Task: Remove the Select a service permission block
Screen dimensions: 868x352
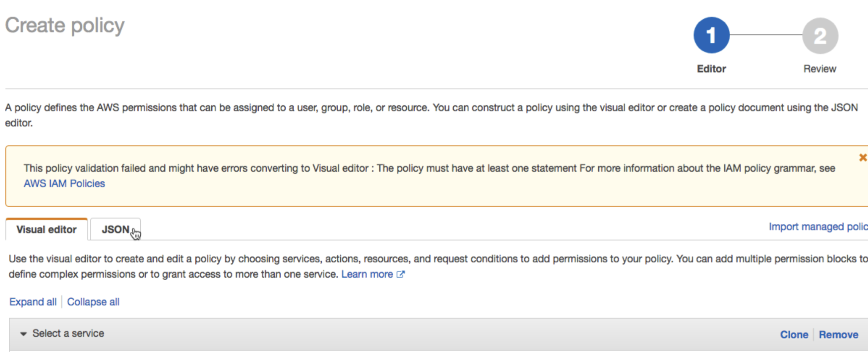Action: [838, 335]
